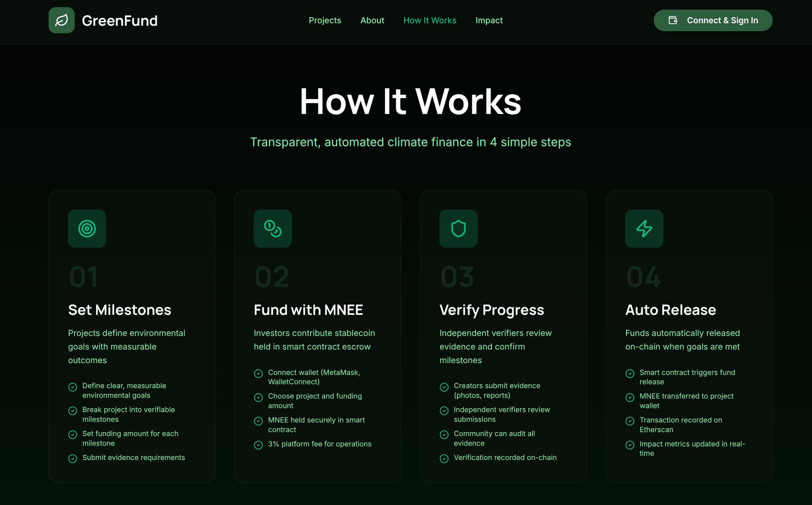The image size is (812, 505).
Task: Click checkmark beside 'Verification recorded on-chain'
Action: pyautogui.click(x=444, y=458)
